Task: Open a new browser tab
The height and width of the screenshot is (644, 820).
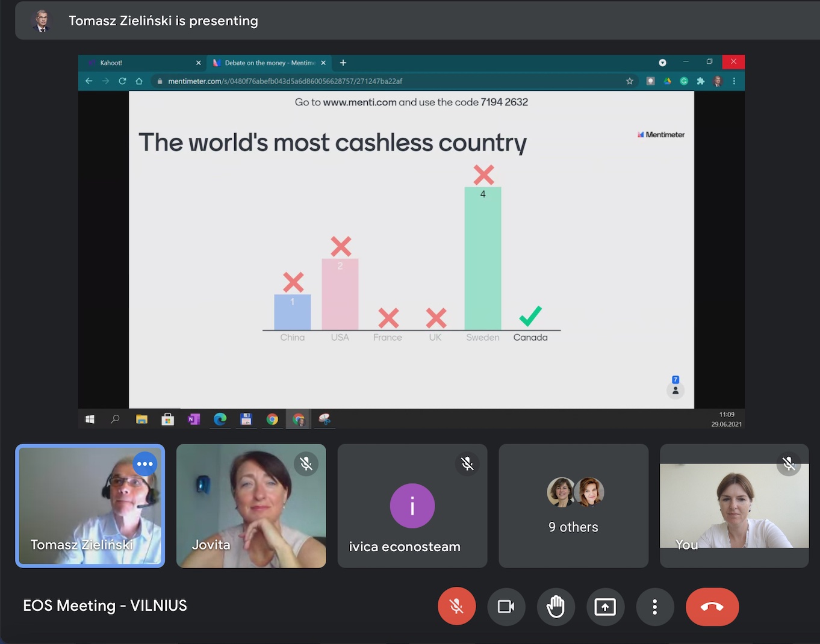Action: (x=343, y=63)
